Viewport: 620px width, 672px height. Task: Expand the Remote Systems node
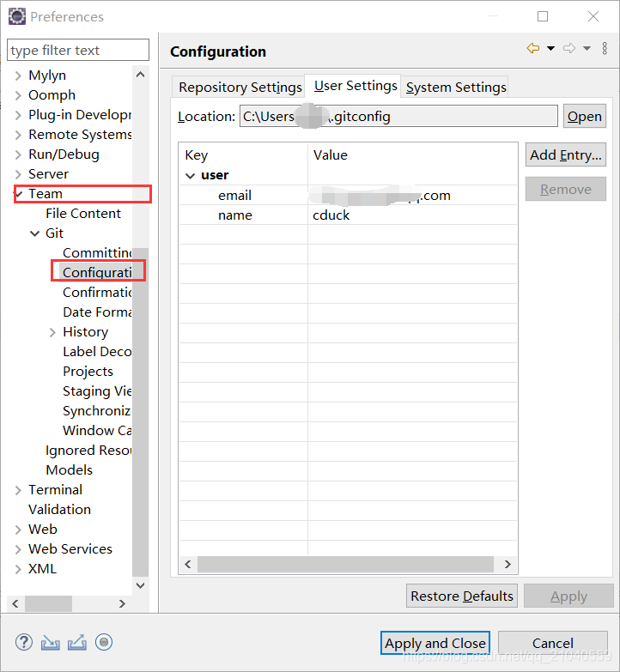[x=18, y=135]
